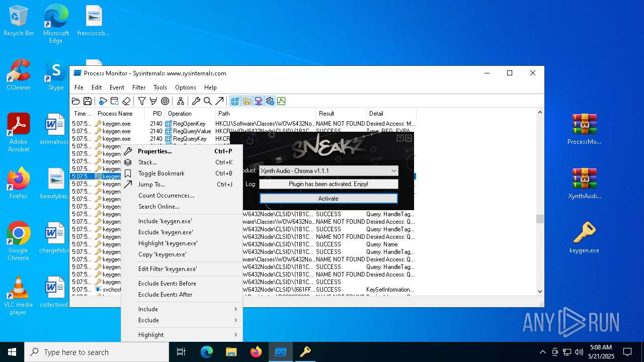Select the RegQueryValue event row
Screen dimensions: 644x362
coord(244,131)
